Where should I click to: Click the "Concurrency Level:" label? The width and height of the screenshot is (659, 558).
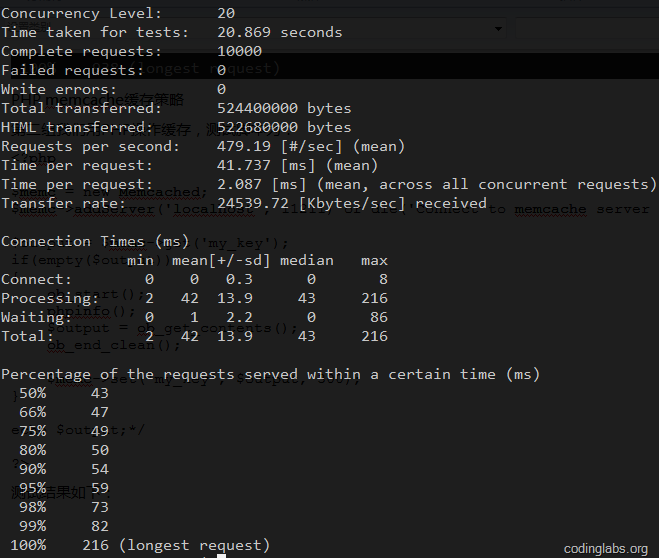(x=82, y=13)
